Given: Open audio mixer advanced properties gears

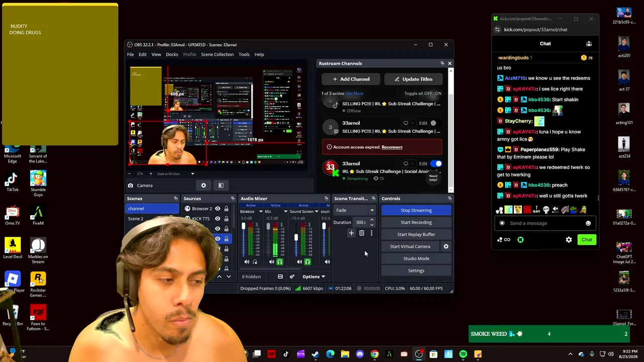Looking at the screenshot, I should click(x=292, y=277).
